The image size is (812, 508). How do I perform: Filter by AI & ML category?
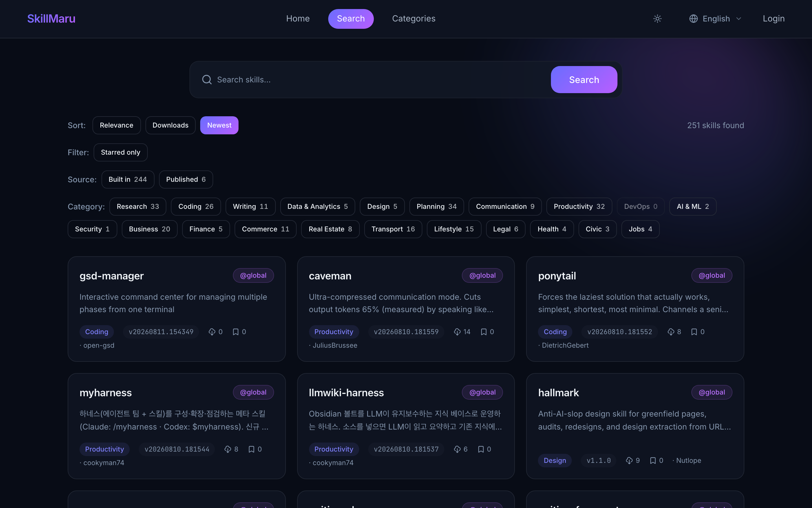point(693,207)
